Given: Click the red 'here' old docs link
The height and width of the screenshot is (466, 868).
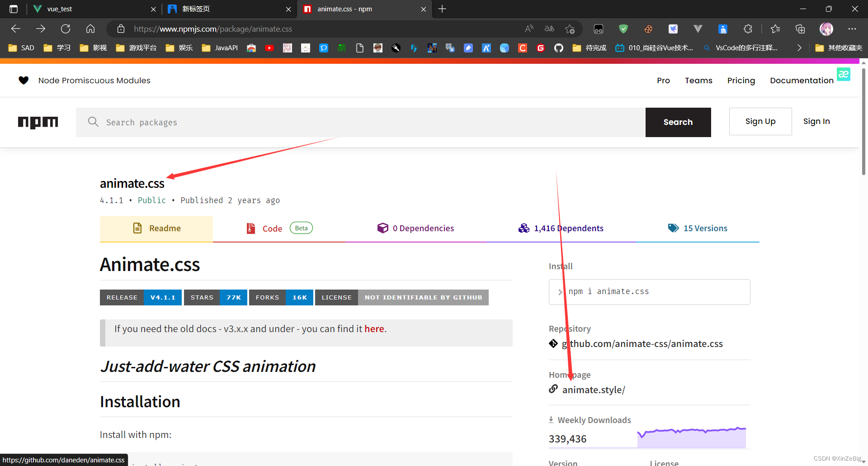Looking at the screenshot, I should click(x=374, y=329).
